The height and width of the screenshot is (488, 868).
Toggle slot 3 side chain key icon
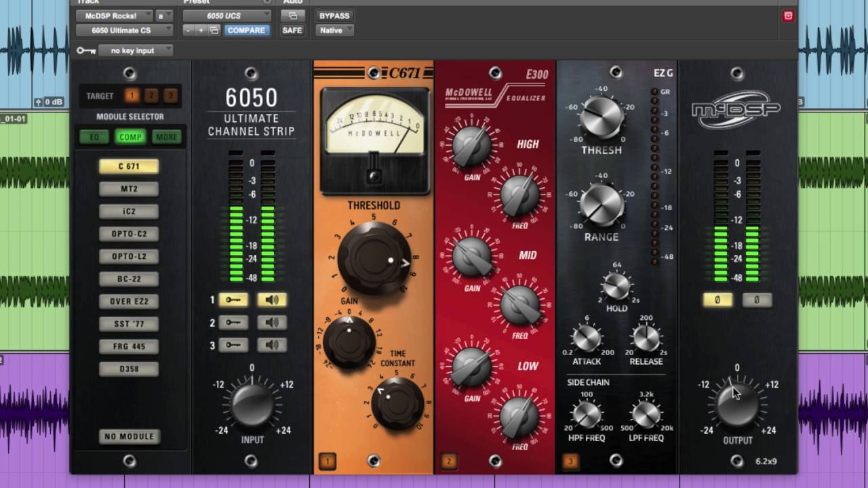(x=233, y=346)
